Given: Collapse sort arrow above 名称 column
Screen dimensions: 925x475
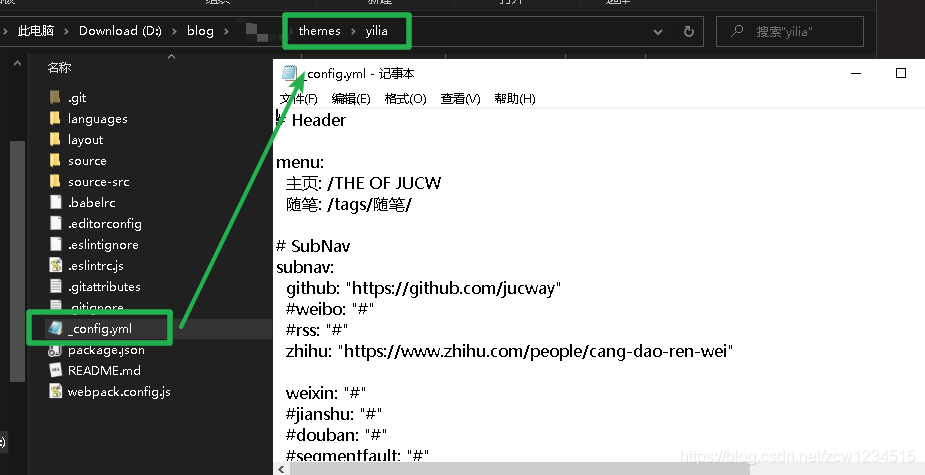Looking at the screenshot, I should pos(172,57).
